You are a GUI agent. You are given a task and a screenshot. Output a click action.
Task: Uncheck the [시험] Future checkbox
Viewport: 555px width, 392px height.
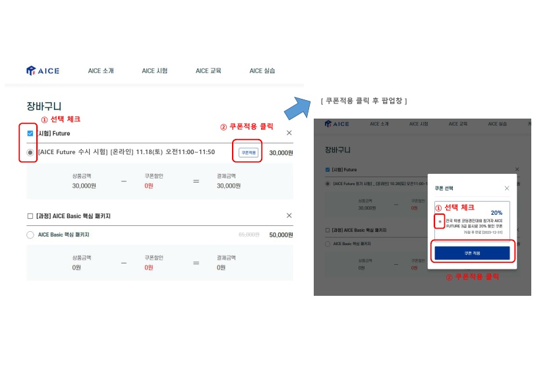tap(30, 133)
